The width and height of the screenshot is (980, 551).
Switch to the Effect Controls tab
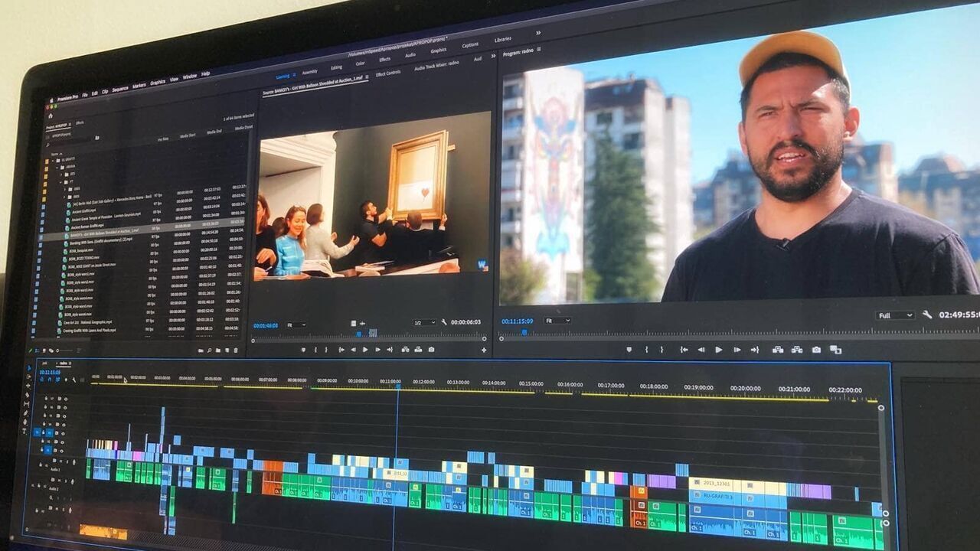(x=388, y=73)
